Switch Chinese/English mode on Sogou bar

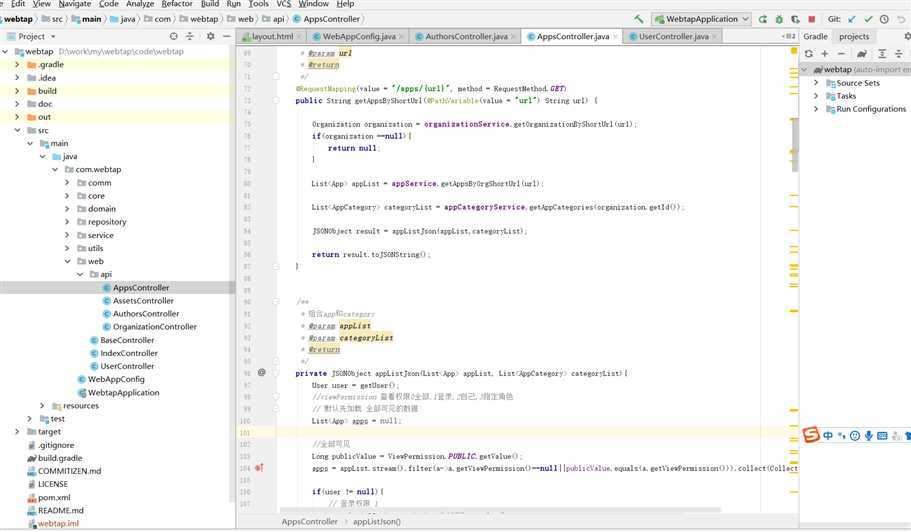tap(828, 436)
